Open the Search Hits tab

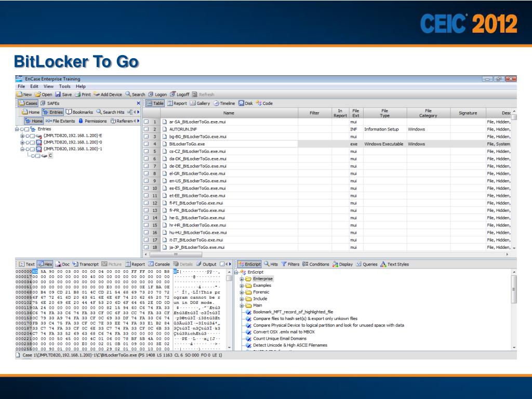click(110, 112)
